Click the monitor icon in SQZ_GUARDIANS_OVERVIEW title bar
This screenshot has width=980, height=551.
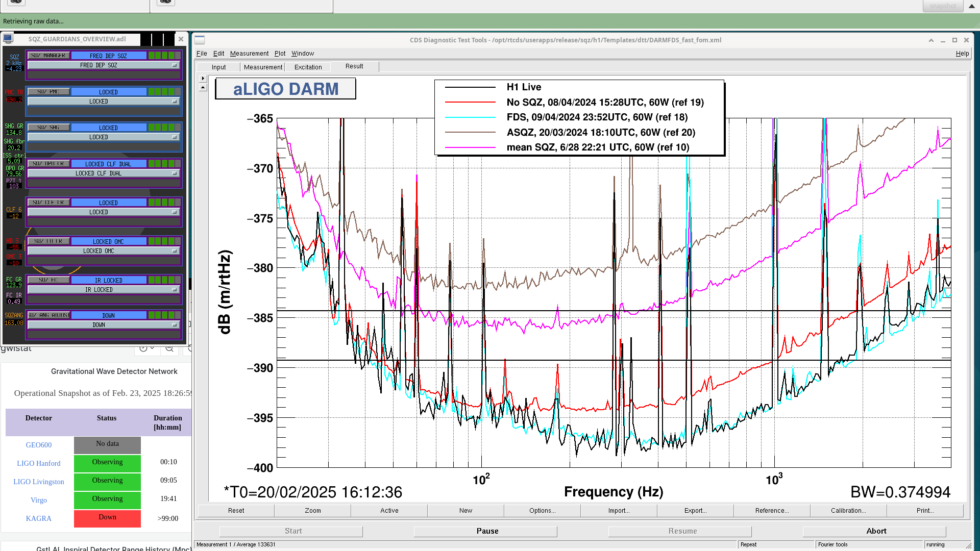[8, 39]
